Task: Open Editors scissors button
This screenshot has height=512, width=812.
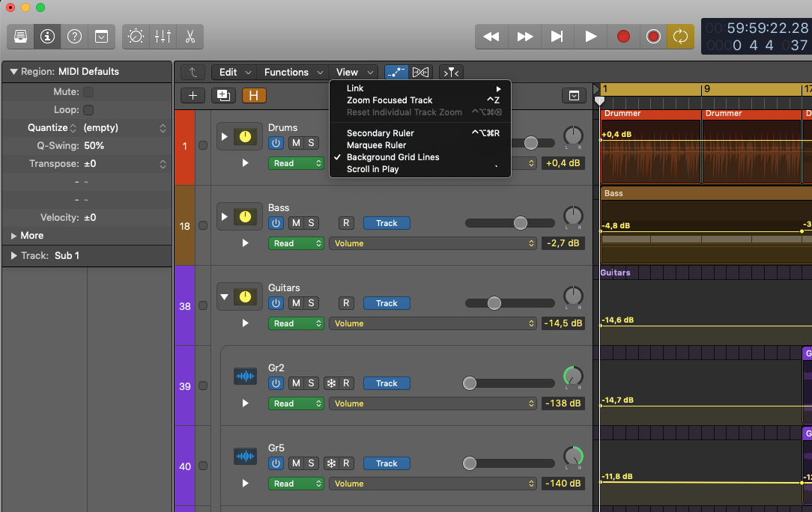Action: pyautogui.click(x=190, y=36)
